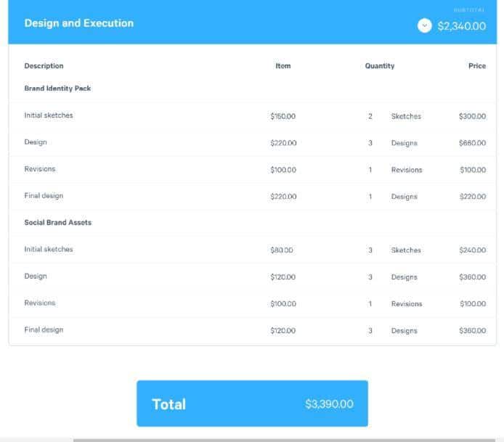Image resolution: width=504 pixels, height=442 pixels.
Task: Click "Initial sketches" under Brand Identity Pack
Action: click(49, 115)
